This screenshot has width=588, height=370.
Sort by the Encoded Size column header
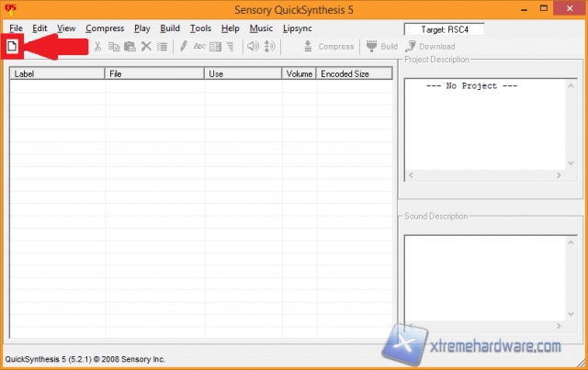coord(354,73)
